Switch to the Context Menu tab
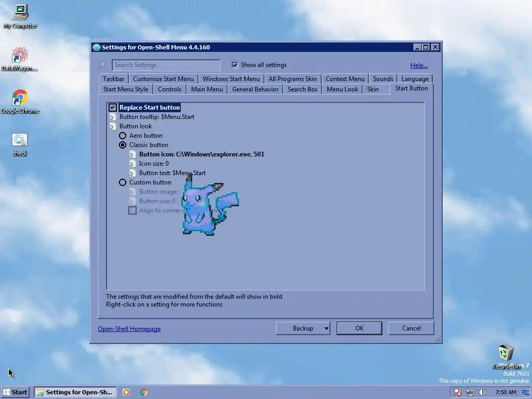Screen dimensions: 532x399 point(345,79)
